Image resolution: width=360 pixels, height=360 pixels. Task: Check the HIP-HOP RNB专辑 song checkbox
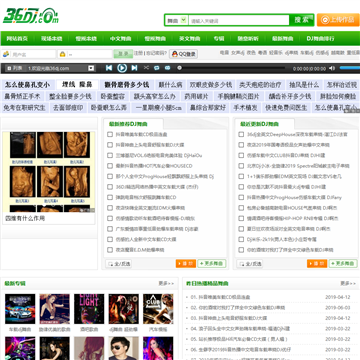(241, 218)
